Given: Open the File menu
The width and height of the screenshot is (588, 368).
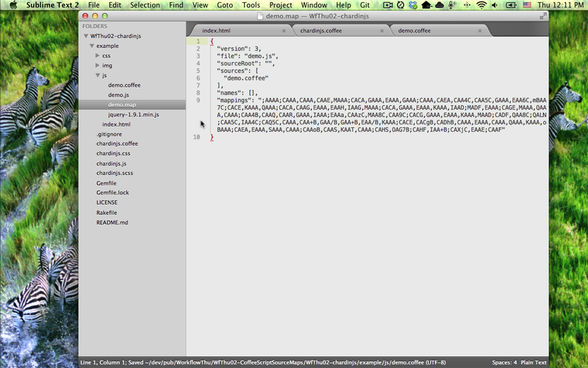Looking at the screenshot, I should point(94,5).
